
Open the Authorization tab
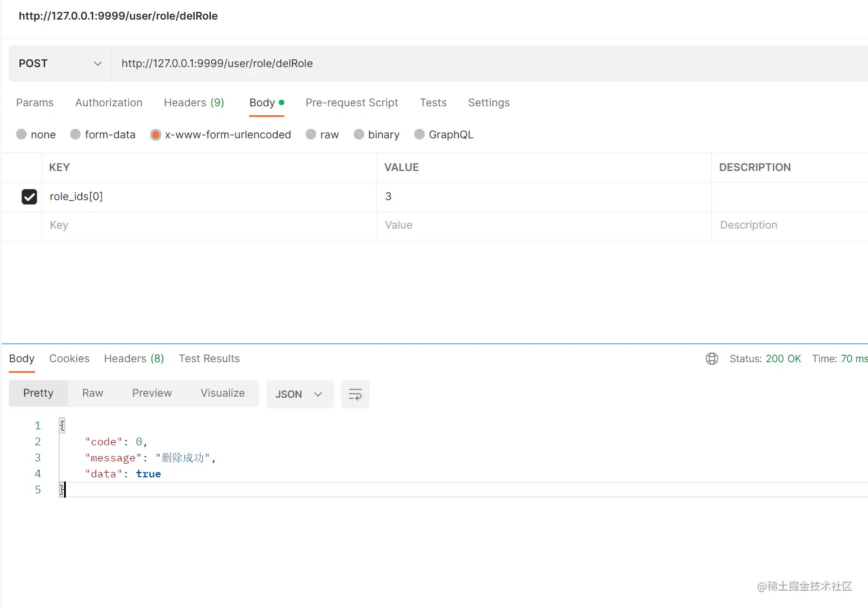(x=109, y=103)
